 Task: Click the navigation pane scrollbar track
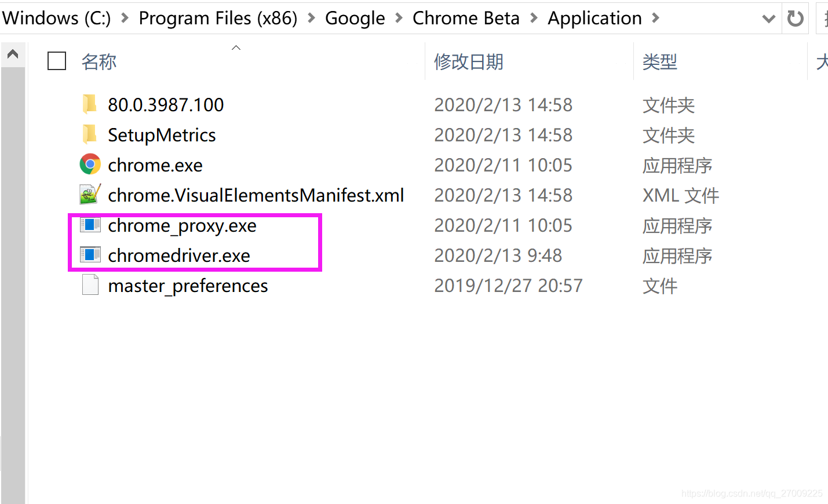pos(13,285)
